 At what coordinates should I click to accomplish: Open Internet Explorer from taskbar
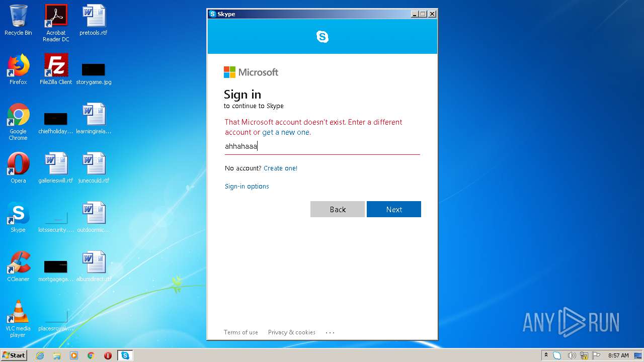[x=40, y=355]
